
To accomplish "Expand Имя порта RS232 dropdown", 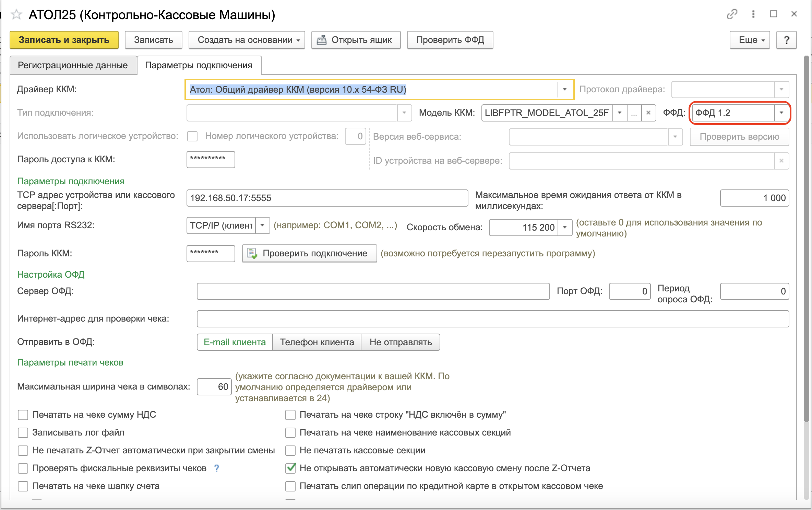I will point(262,225).
